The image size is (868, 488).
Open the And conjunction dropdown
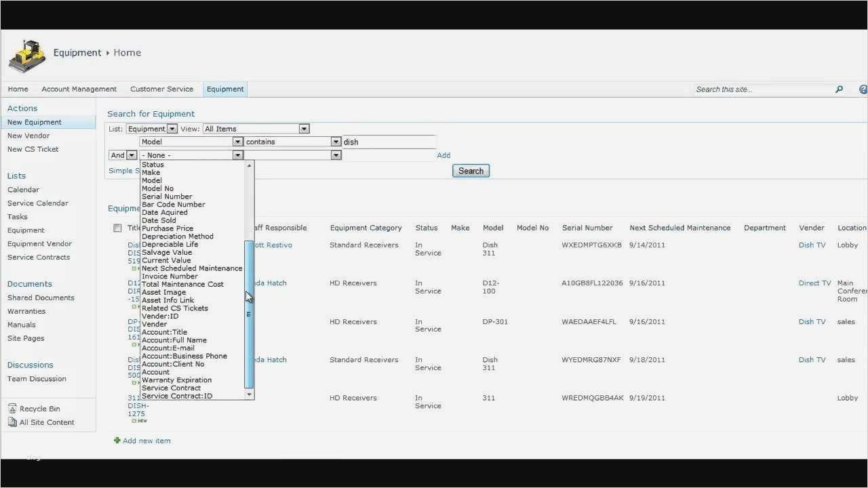[123, 155]
